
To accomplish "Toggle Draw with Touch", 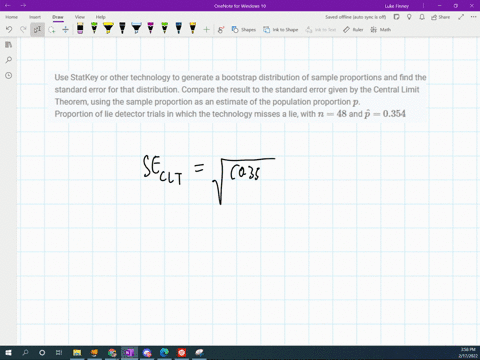I will 221,30.
